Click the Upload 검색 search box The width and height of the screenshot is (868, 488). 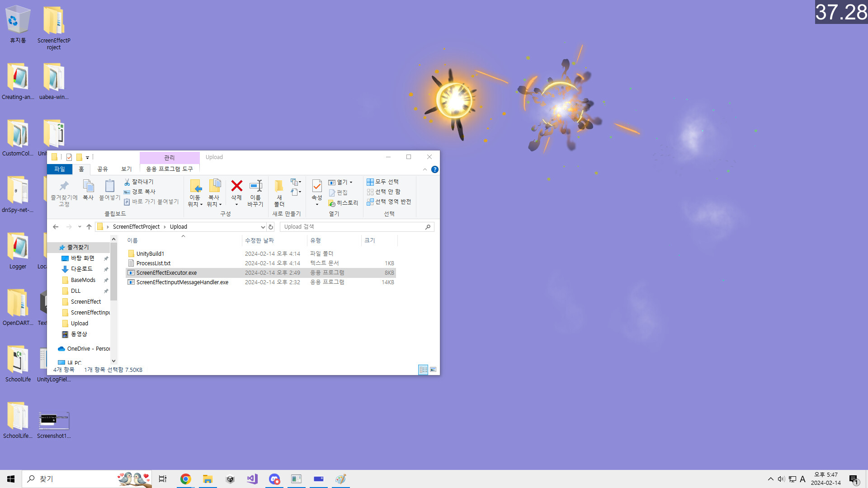[x=353, y=226]
